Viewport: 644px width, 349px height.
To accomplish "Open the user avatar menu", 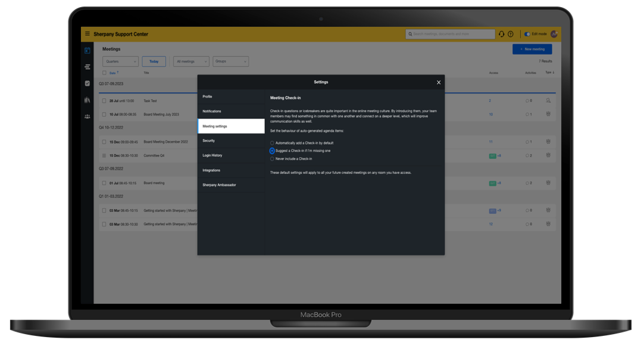I will (x=554, y=34).
